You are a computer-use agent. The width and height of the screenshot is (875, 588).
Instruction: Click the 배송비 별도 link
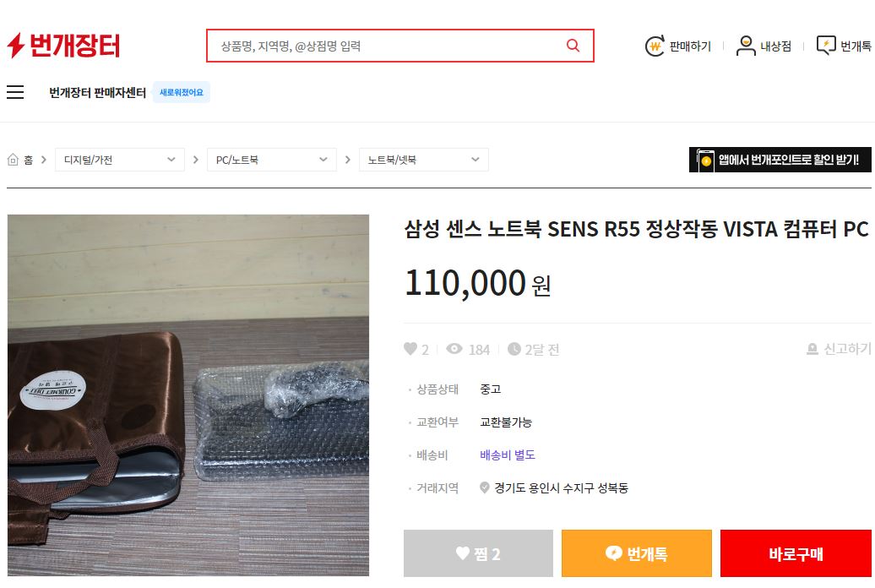(508, 455)
